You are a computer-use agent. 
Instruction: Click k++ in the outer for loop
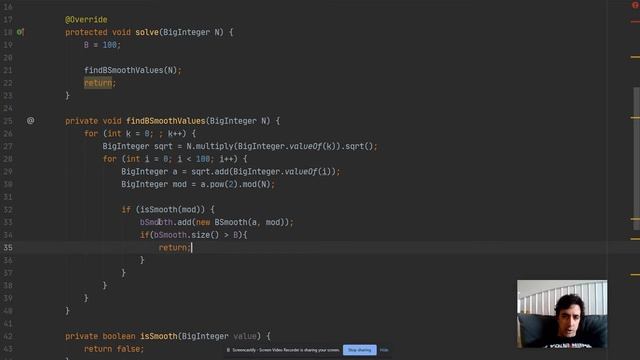point(174,133)
